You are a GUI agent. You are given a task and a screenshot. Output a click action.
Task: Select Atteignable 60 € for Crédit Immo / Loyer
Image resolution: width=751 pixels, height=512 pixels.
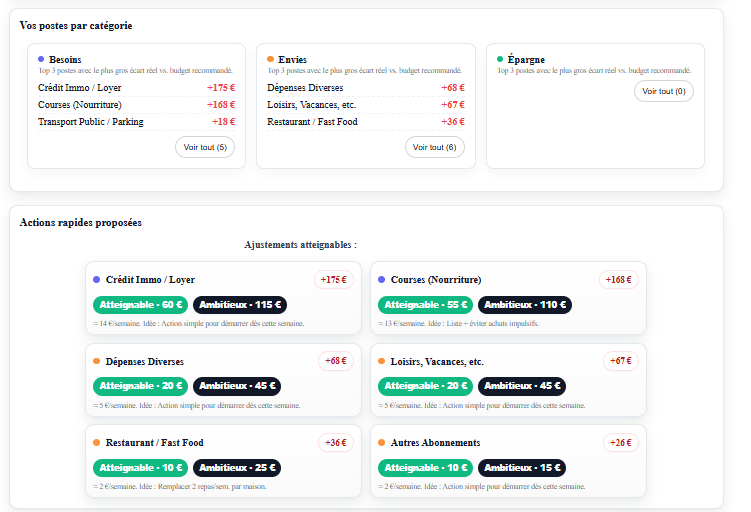(x=139, y=305)
